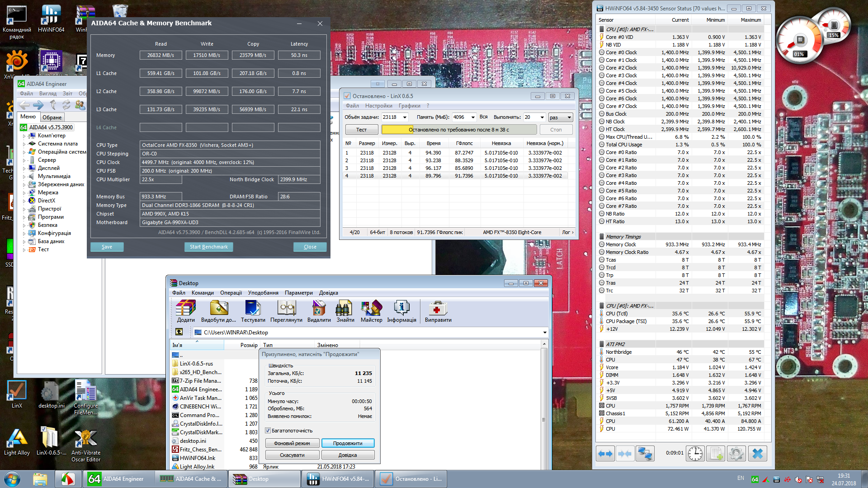The image size is (868, 488).
Task: Click Start Benchmark button
Action: [x=208, y=247]
